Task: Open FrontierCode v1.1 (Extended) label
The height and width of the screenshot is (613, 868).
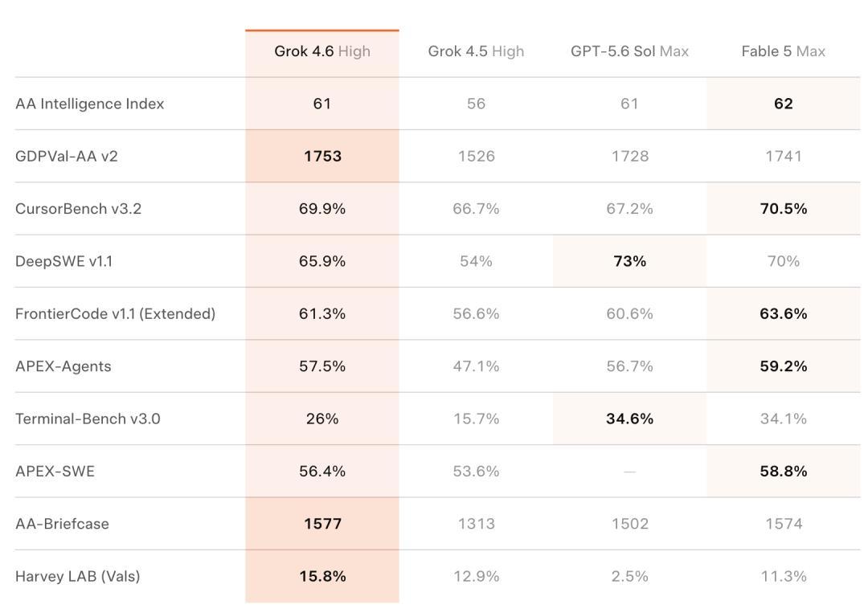Action: (x=115, y=314)
